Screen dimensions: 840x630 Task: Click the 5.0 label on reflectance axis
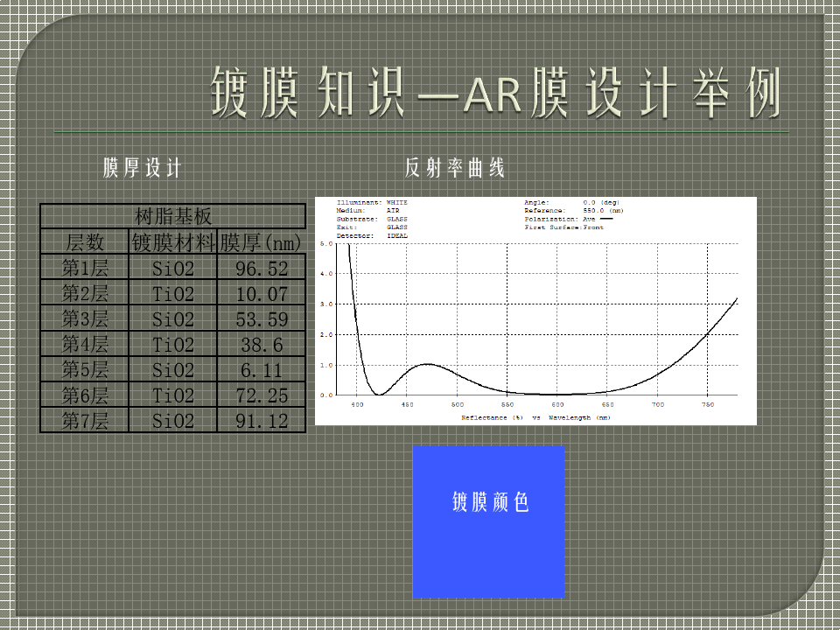click(326, 244)
